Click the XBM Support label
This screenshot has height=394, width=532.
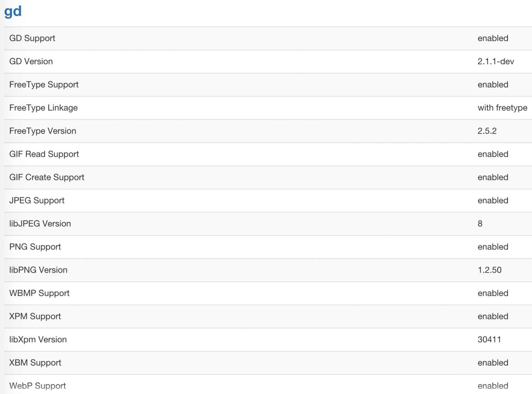35,363
